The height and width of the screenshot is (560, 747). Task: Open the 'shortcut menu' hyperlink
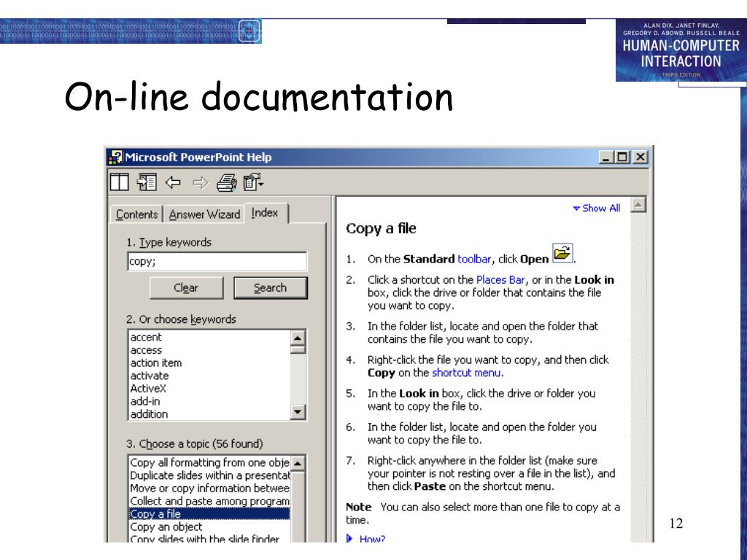click(466, 373)
